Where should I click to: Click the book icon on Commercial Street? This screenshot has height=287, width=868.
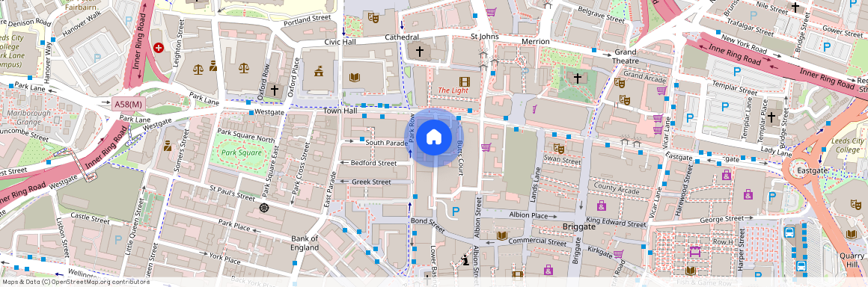click(502, 235)
